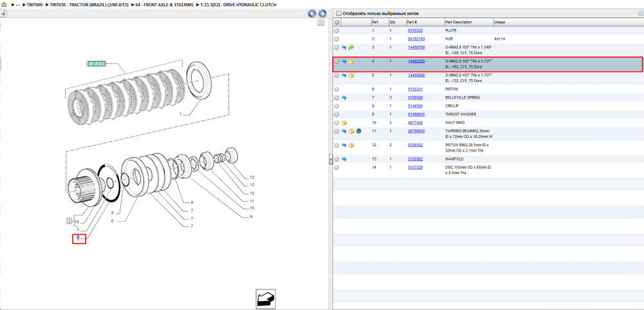Screen dimensions: 644x310
Task: Click the 'Part #' column header
Action: point(412,22)
